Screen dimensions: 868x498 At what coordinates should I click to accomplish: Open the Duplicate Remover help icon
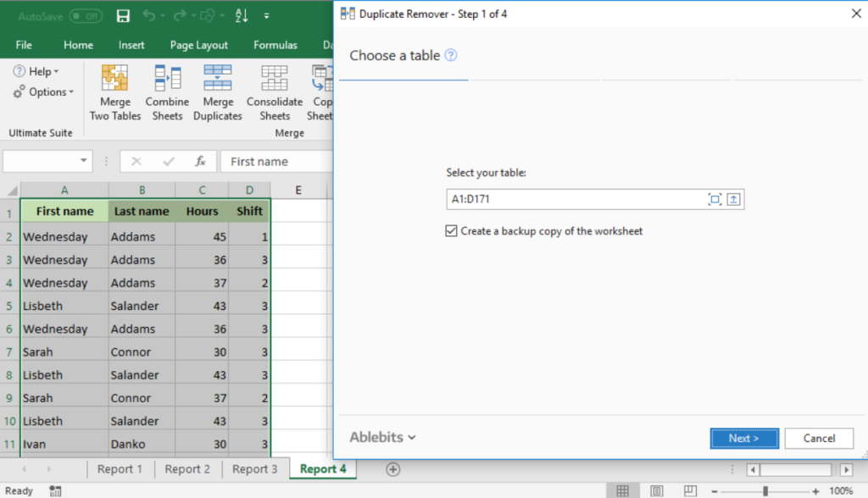[x=452, y=54]
